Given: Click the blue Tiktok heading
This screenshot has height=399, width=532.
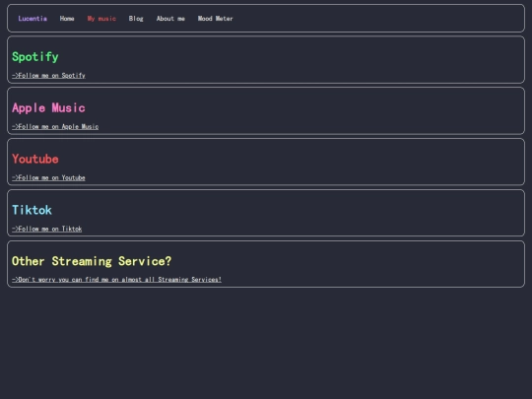Looking at the screenshot, I should click(32, 210).
